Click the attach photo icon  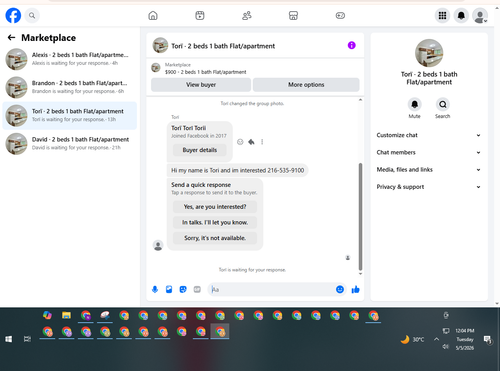[x=169, y=289]
